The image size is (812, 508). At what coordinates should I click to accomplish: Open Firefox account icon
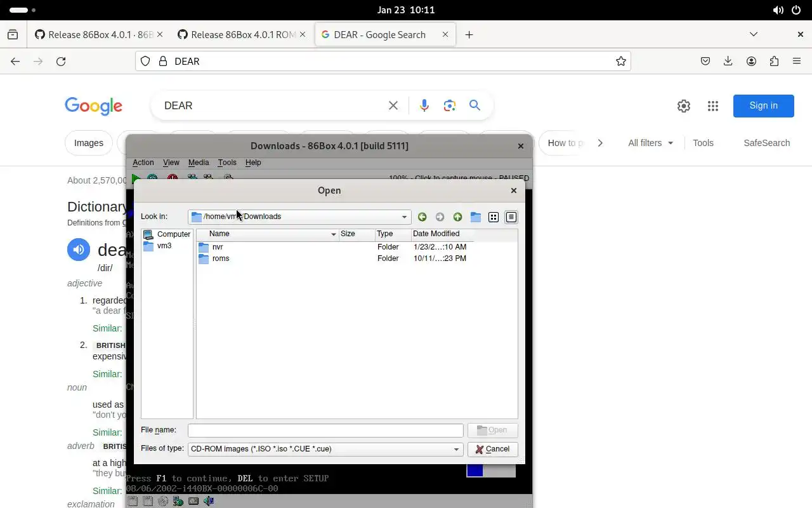click(751, 61)
